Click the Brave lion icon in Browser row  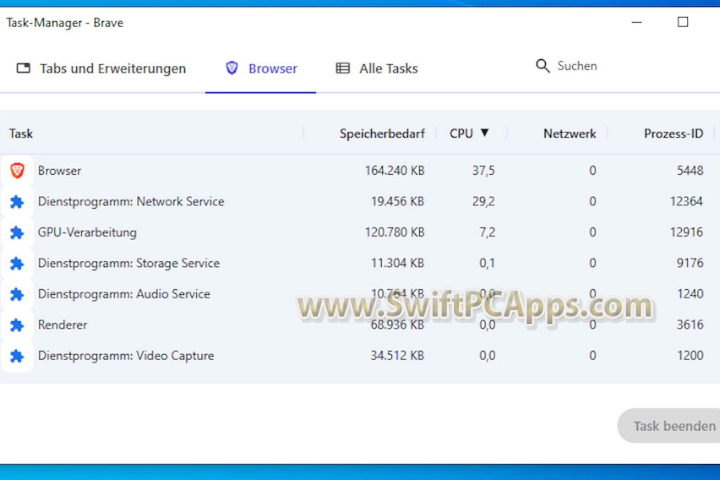17,171
